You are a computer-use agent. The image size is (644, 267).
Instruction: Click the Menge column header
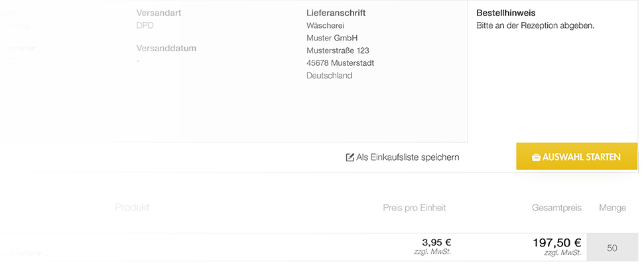612,208
